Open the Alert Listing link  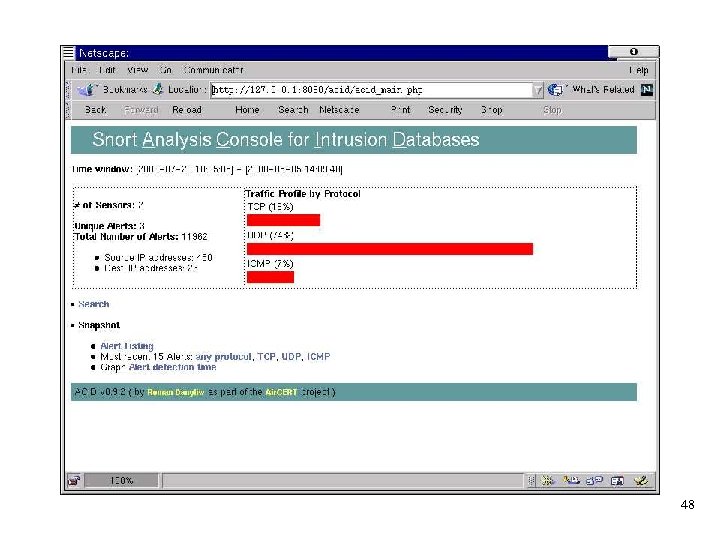click(127, 346)
